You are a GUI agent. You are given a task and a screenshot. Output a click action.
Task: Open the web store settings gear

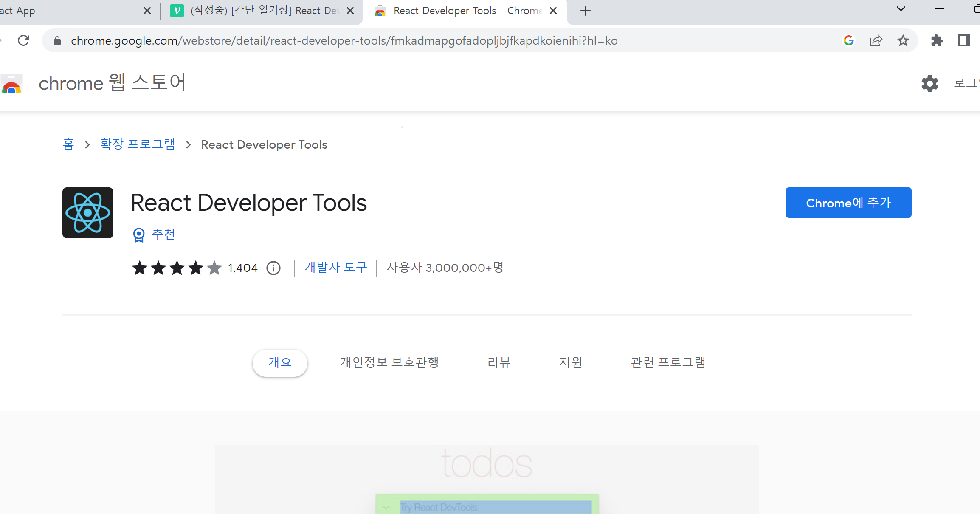click(x=929, y=83)
